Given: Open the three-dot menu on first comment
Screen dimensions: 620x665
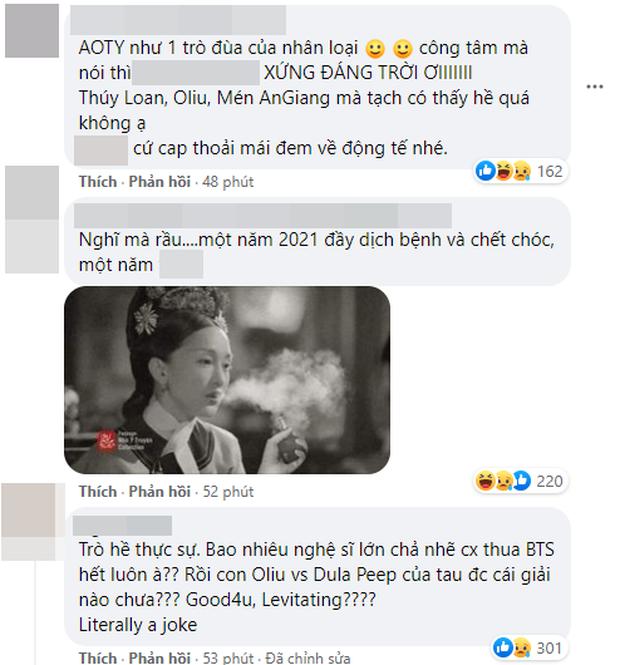Looking at the screenshot, I should click(x=595, y=87).
